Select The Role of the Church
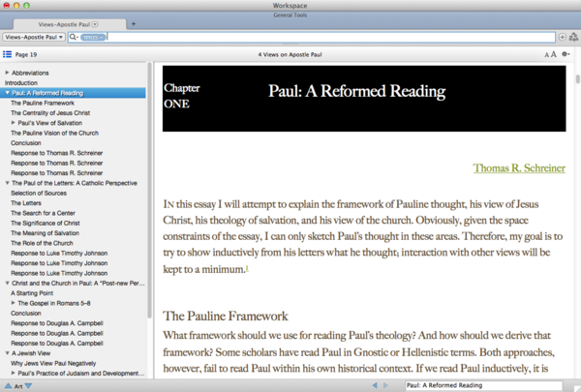This screenshot has width=581, height=392. (42, 243)
